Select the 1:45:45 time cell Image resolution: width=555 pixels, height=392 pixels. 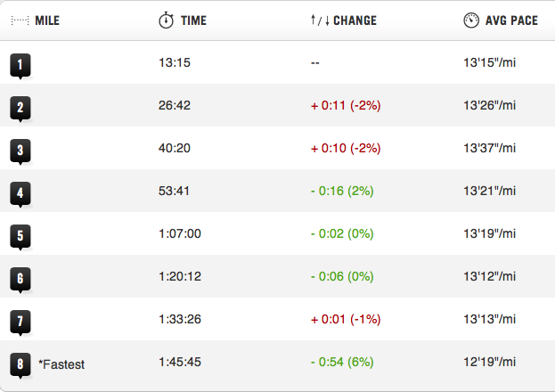click(x=180, y=363)
